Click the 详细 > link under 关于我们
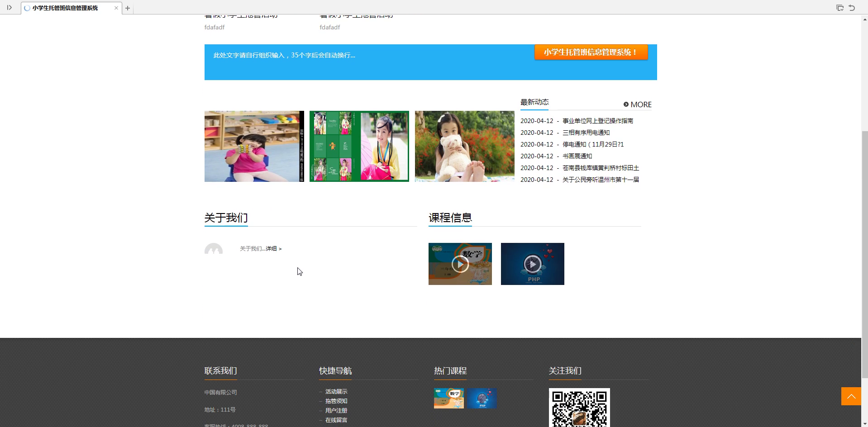 (x=273, y=249)
